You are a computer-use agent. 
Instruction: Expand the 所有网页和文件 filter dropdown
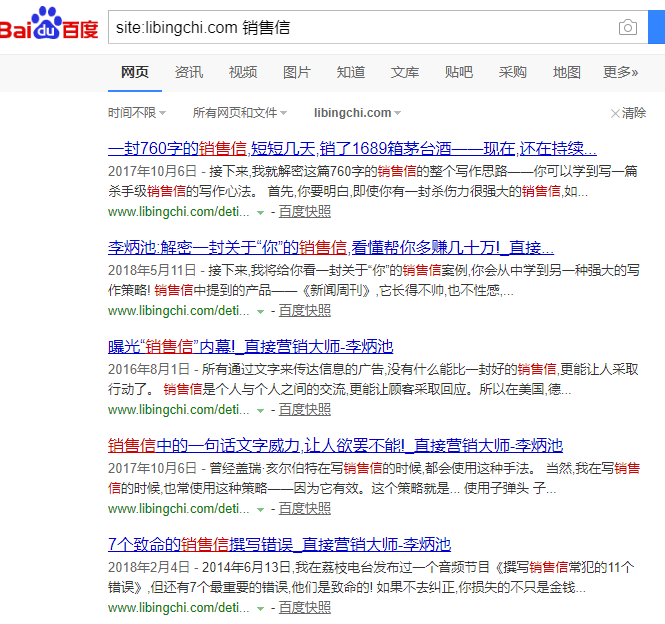[x=240, y=113]
